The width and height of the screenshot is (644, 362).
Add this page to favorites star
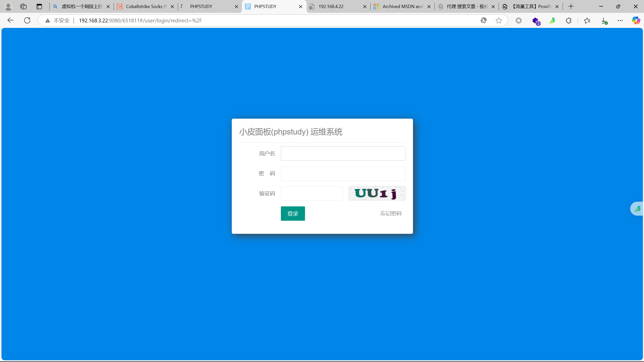tap(499, 20)
